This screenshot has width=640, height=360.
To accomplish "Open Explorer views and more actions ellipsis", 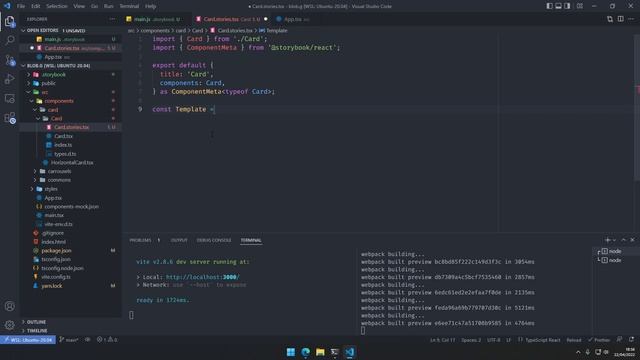I will [112, 19].
